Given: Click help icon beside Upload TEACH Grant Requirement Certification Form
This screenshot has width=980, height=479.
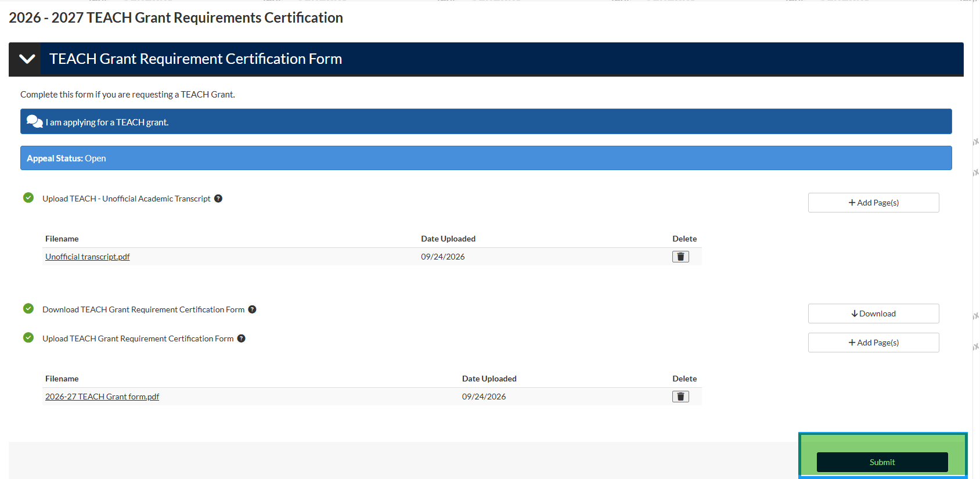Looking at the screenshot, I should pyautogui.click(x=241, y=338).
